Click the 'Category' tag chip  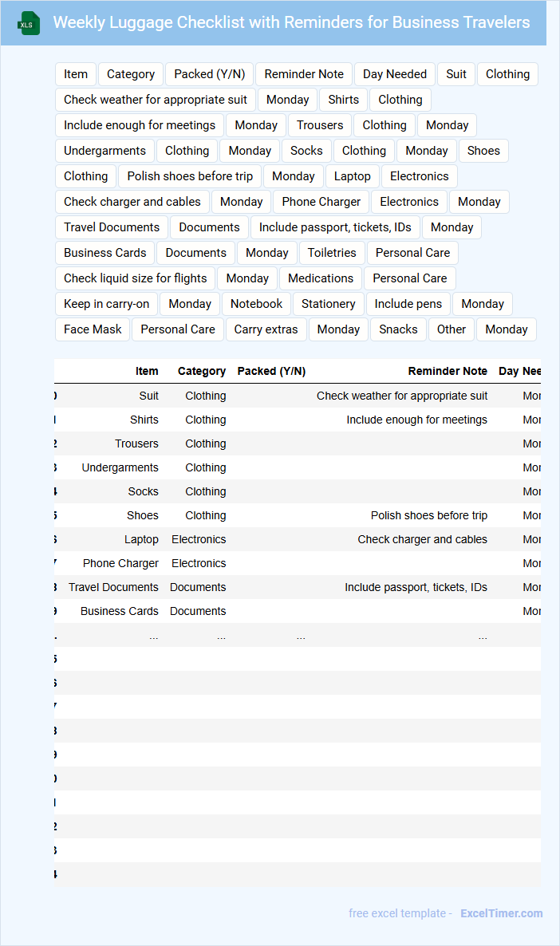(130, 74)
